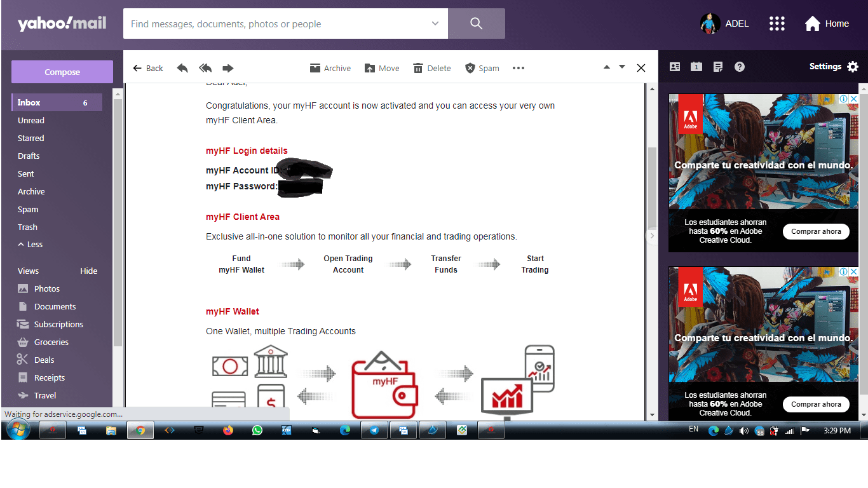Close the bottom Adobe ad with X

click(854, 271)
